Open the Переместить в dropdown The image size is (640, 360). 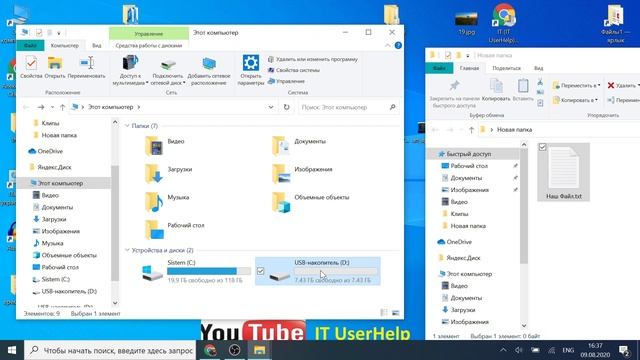pyautogui.click(x=576, y=85)
